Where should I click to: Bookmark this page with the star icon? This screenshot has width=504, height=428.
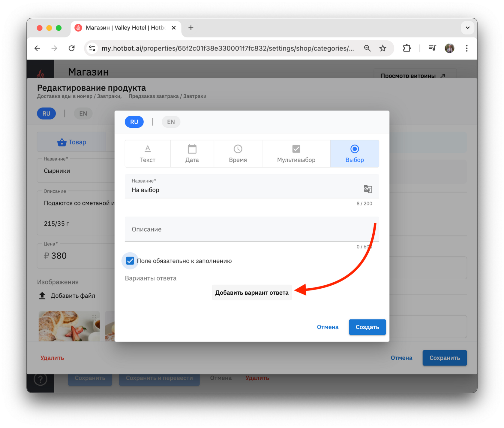[383, 48]
